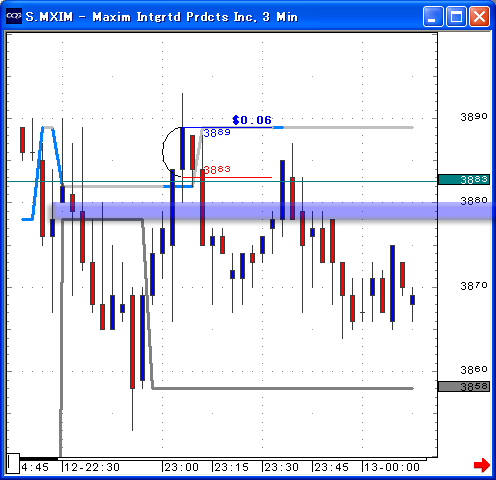Click the red scroll-forward arrow at bottom right
496x480 pixels.
coord(482,465)
